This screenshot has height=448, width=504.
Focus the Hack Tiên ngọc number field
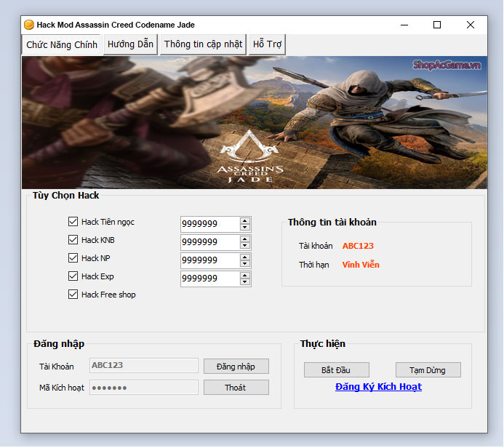click(x=210, y=224)
